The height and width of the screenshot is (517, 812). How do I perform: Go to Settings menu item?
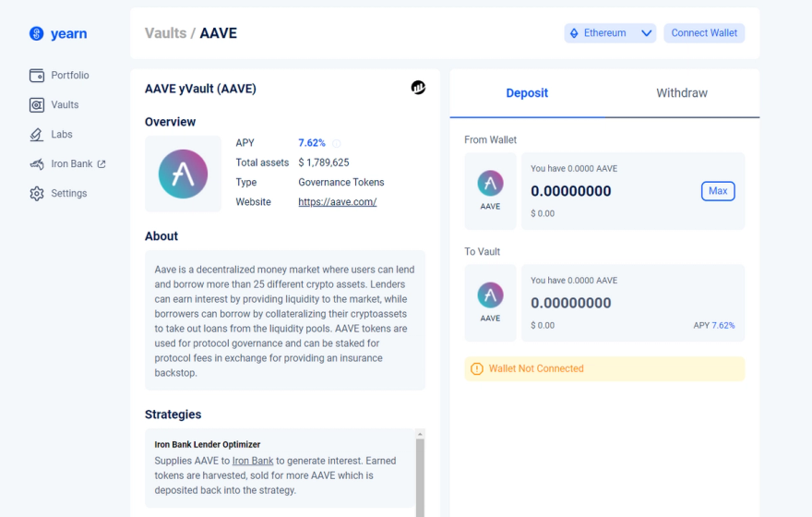69,194
